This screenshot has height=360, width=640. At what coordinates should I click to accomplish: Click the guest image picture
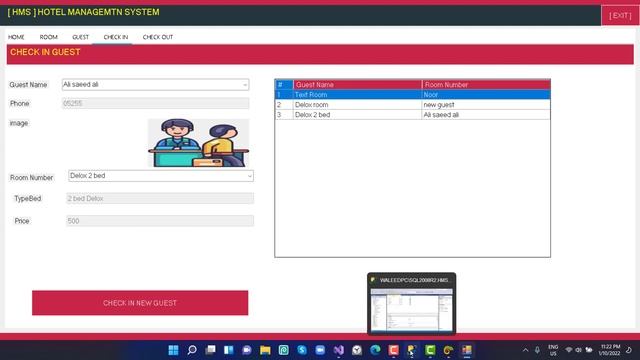[x=198, y=143]
